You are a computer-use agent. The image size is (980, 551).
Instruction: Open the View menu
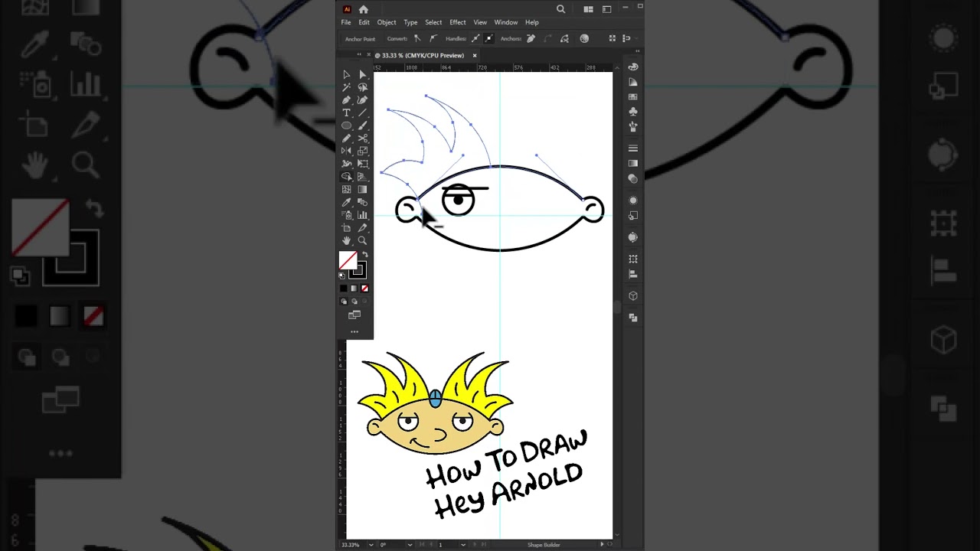pos(480,22)
